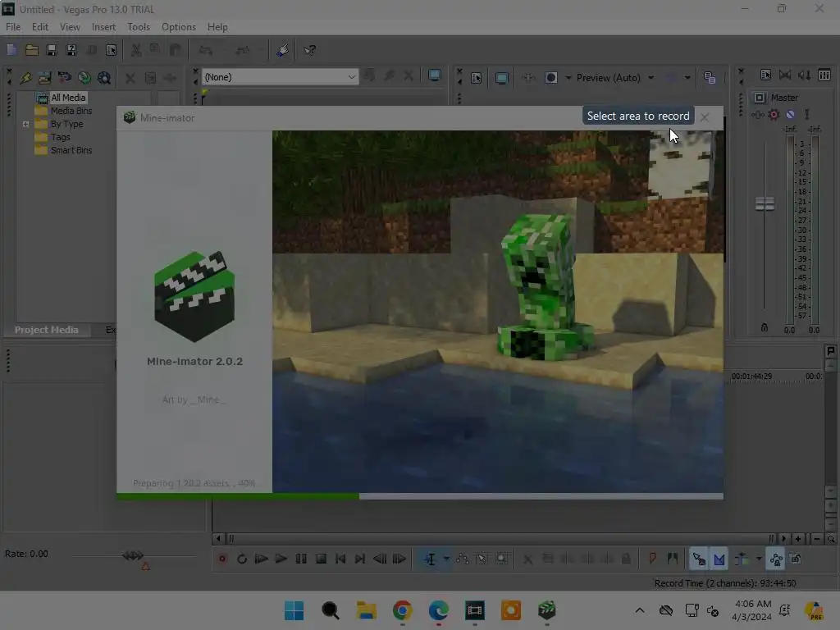Open the View menu
The height and width of the screenshot is (630, 840).
tap(70, 27)
